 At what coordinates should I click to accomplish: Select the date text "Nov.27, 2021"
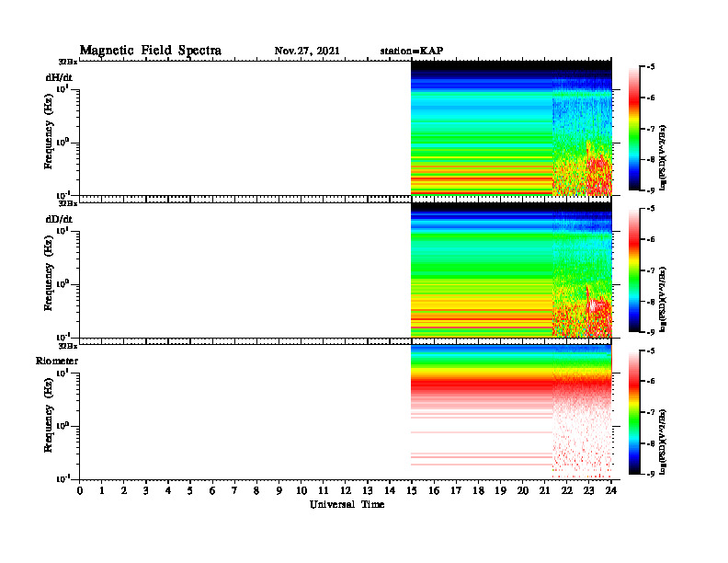tap(307, 52)
